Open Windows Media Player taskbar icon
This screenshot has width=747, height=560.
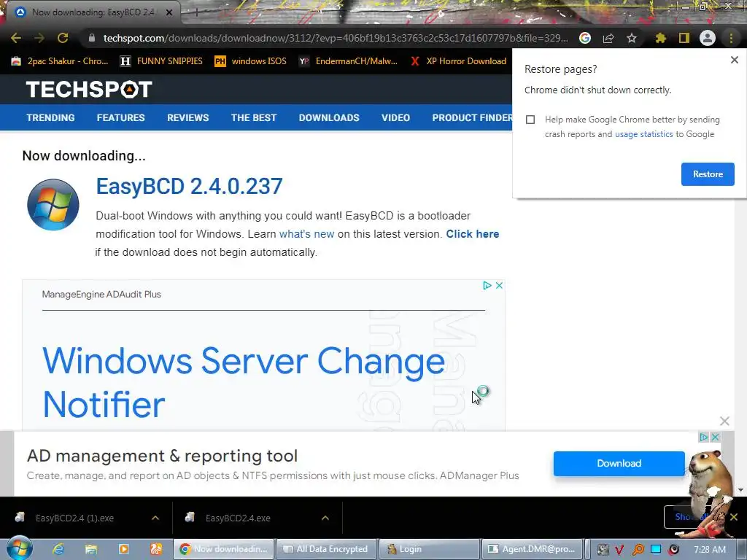click(123, 549)
